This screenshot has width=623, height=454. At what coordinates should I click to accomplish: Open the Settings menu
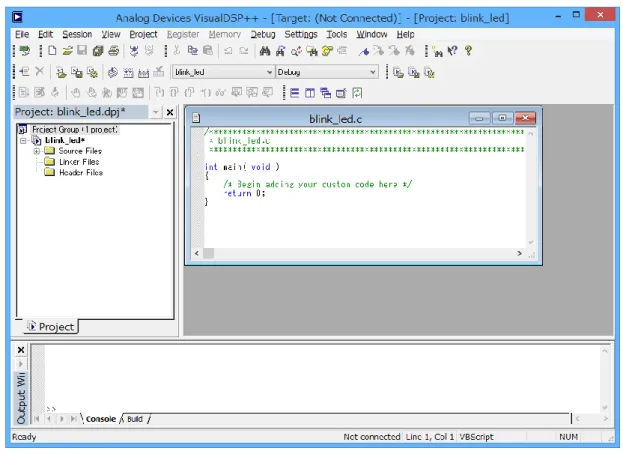point(301,35)
